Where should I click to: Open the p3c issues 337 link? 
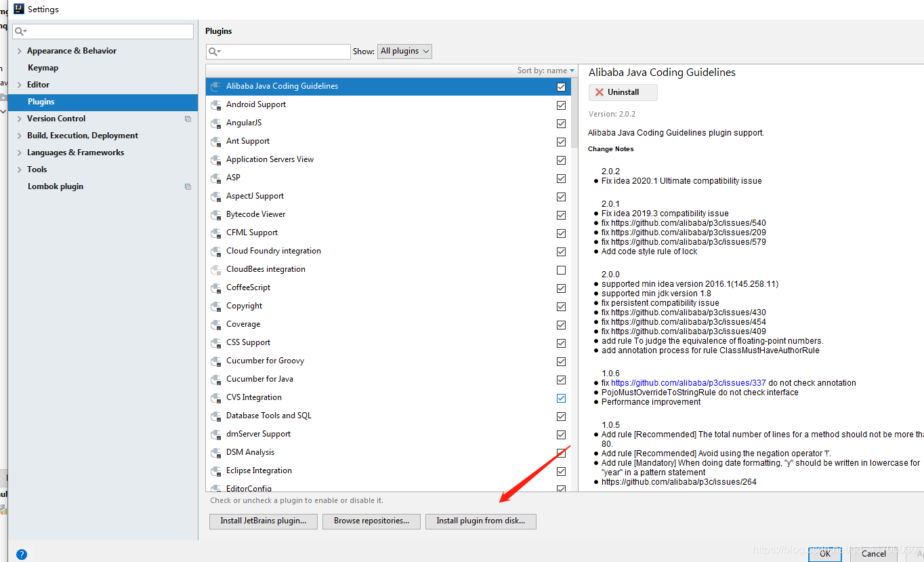(688, 383)
